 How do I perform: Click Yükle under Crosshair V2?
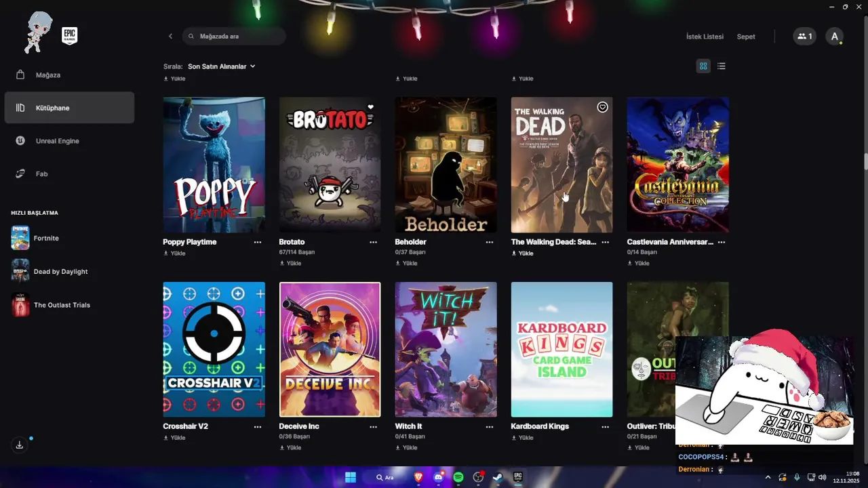[x=174, y=438]
